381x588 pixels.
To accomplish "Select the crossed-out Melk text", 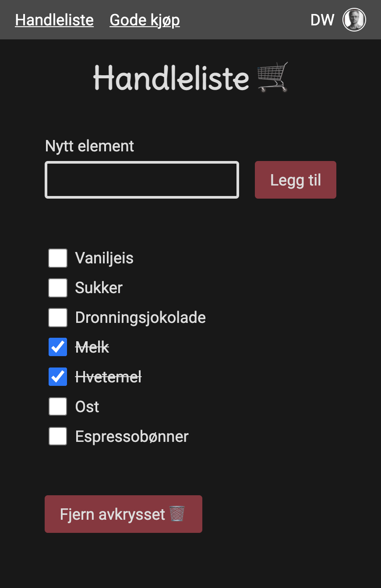I will 92,347.
